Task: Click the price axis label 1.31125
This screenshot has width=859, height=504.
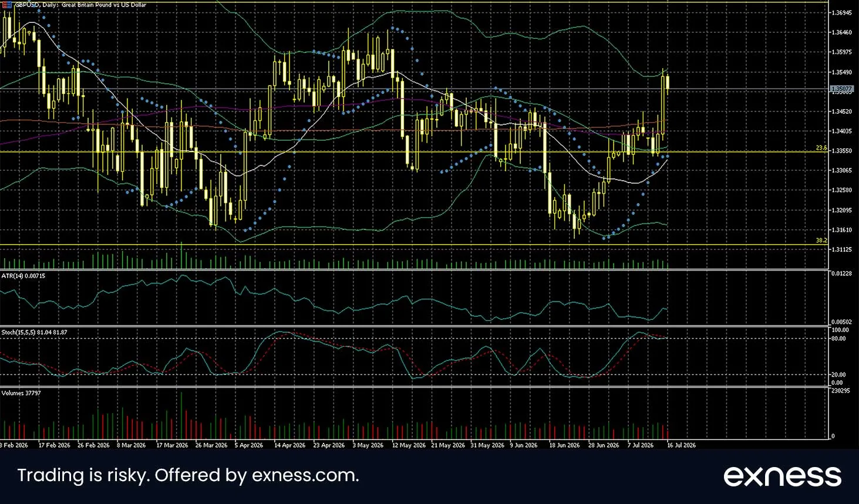Action: click(842, 249)
